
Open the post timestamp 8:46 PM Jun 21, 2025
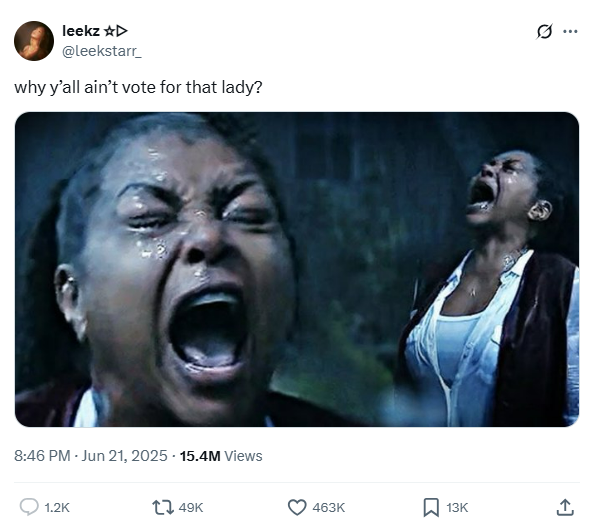pyautogui.click(x=91, y=455)
